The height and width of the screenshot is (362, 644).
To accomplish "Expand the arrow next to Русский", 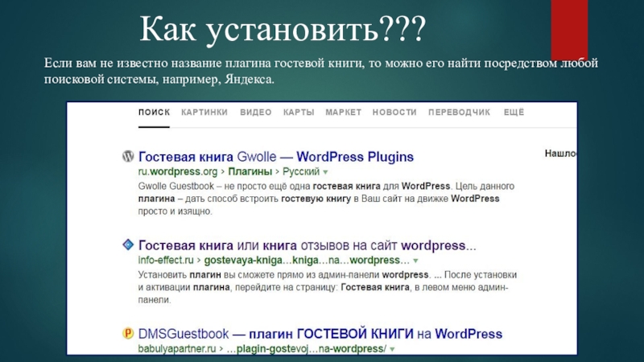I will [x=326, y=172].
